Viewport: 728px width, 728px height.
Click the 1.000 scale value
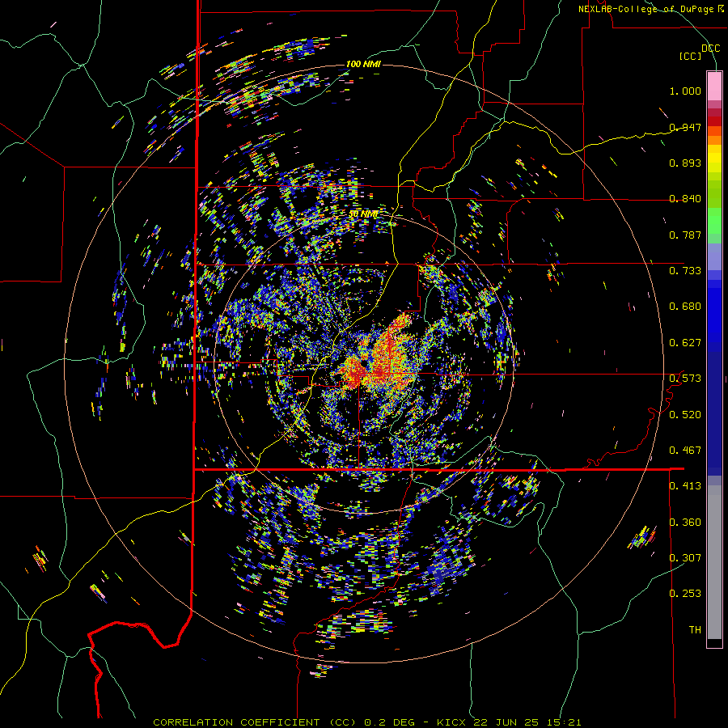coord(685,91)
